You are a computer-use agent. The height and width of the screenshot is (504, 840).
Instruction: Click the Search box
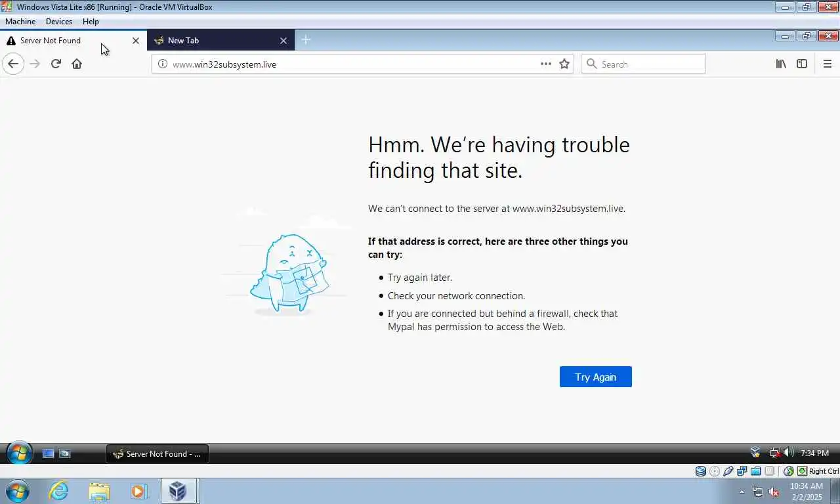643,64
